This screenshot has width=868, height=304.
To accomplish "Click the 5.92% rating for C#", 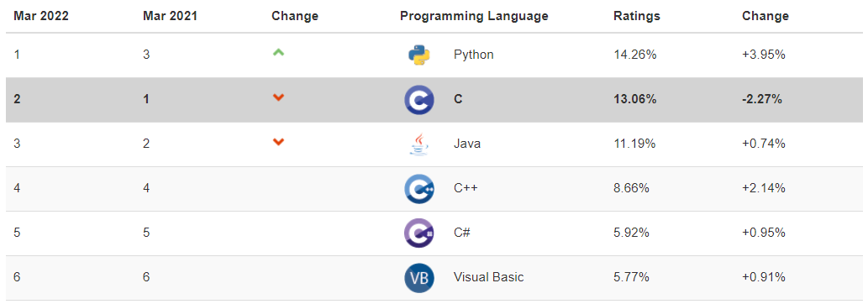I will point(631,233).
